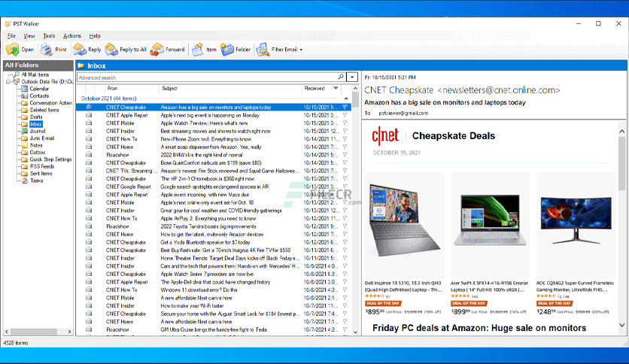Click the Filter Email icon

(x=263, y=50)
